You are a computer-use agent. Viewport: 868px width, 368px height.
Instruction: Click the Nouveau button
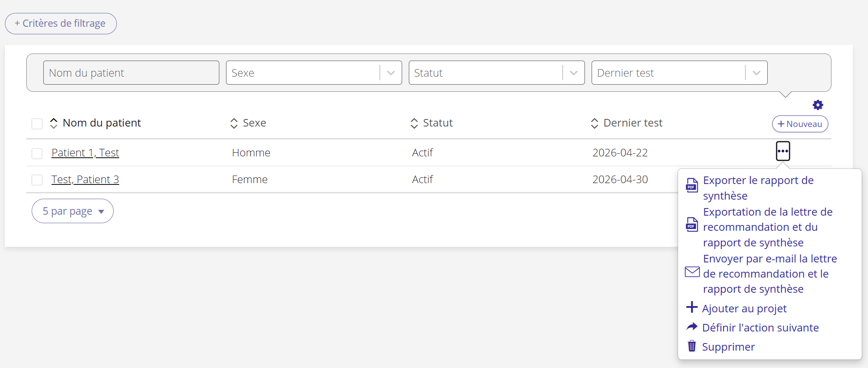(800, 124)
